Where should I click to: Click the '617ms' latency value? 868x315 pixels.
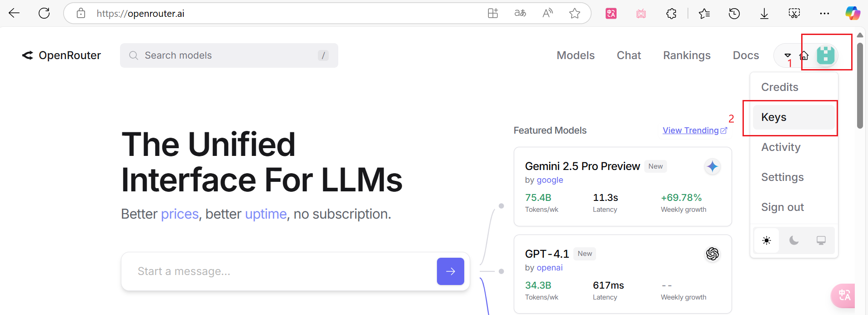[608, 285]
